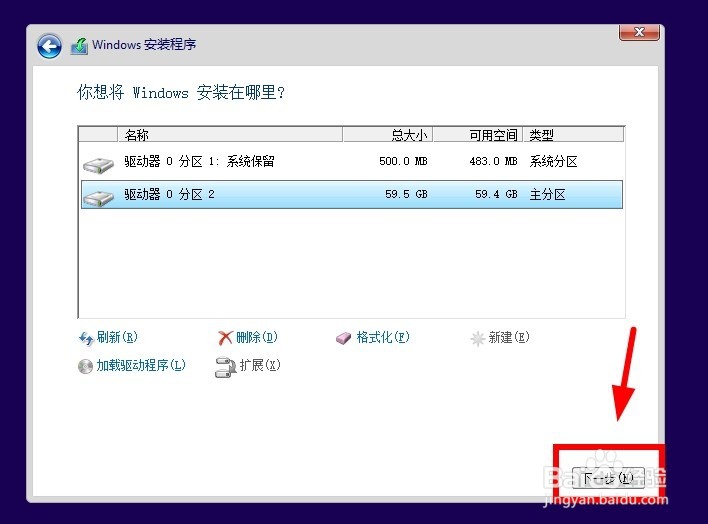This screenshot has height=524, width=708.
Task: Click the extend partition drive icon
Action: tap(225, 367)
